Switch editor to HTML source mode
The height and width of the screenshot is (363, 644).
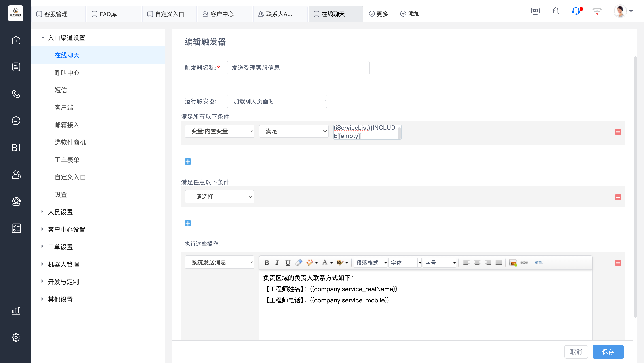[x=538, y=263]
